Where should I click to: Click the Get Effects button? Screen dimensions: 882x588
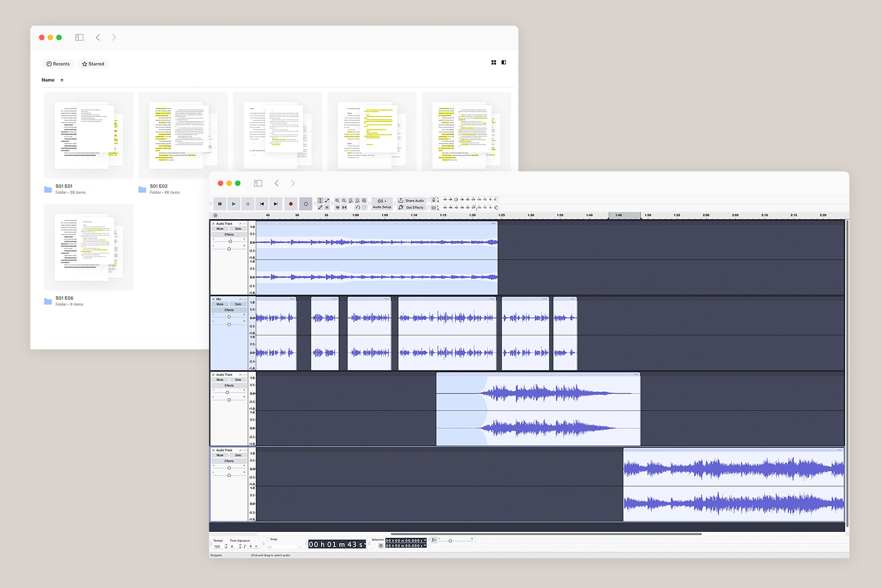click(412, 207)
